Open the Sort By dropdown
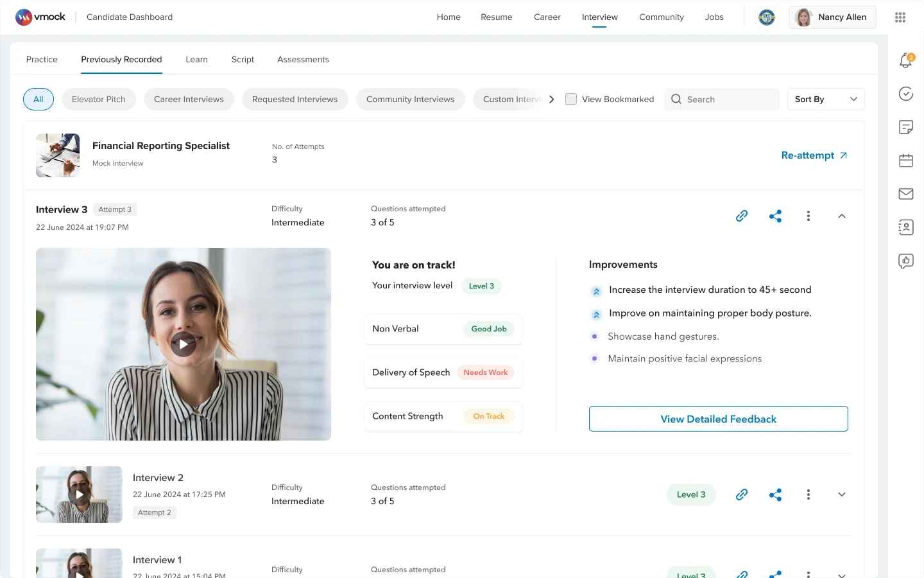924x578 pixels. (826, 99)
